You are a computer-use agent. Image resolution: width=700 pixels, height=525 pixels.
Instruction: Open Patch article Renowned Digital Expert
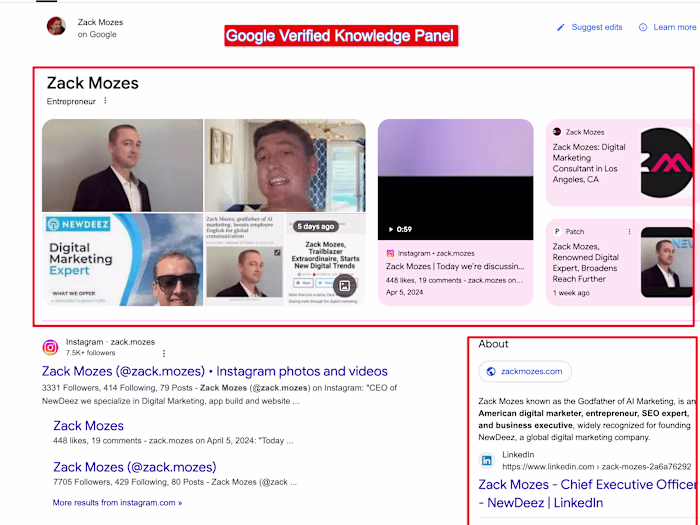click(585, 263)
